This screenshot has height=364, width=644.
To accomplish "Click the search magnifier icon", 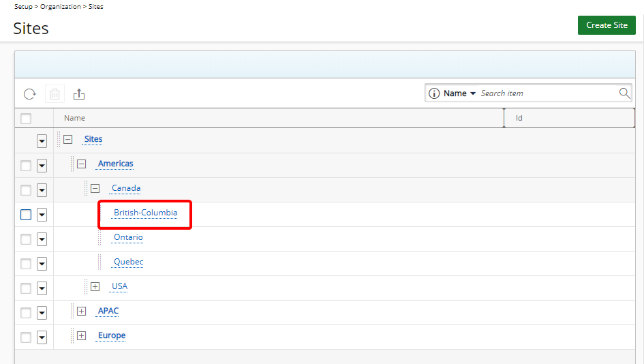I will [624, 93].
